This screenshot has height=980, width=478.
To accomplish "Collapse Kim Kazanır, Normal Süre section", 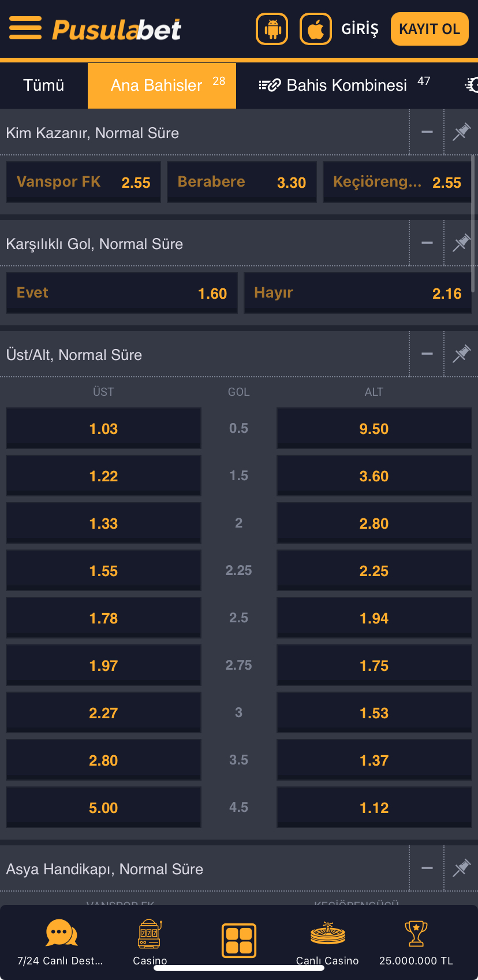I will (427, 132).
